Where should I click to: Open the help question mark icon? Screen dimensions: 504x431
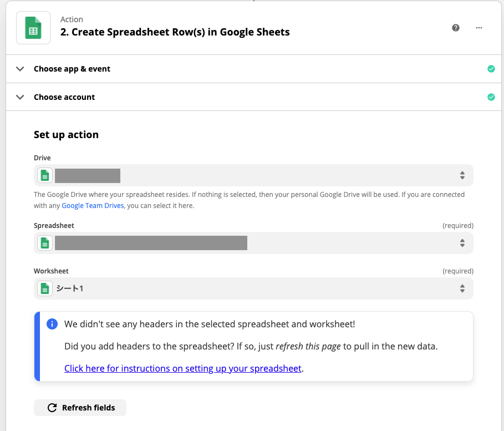(455, 28)
